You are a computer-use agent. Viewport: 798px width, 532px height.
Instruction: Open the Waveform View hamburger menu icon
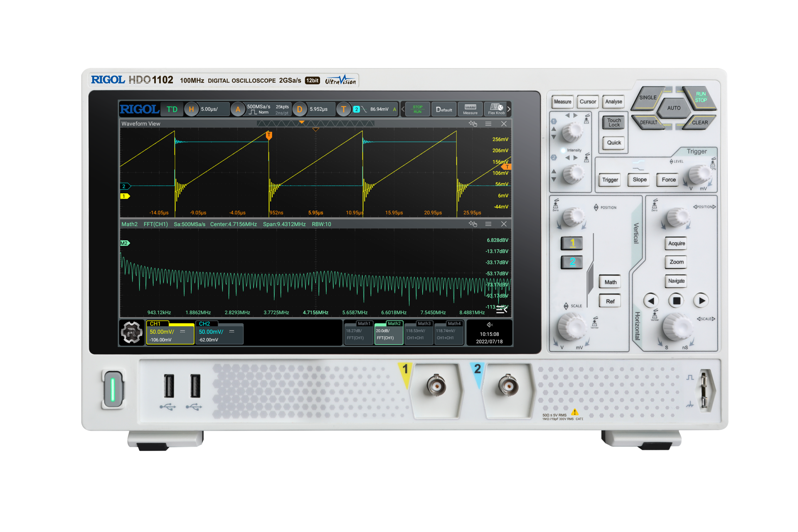click(488, 123)
